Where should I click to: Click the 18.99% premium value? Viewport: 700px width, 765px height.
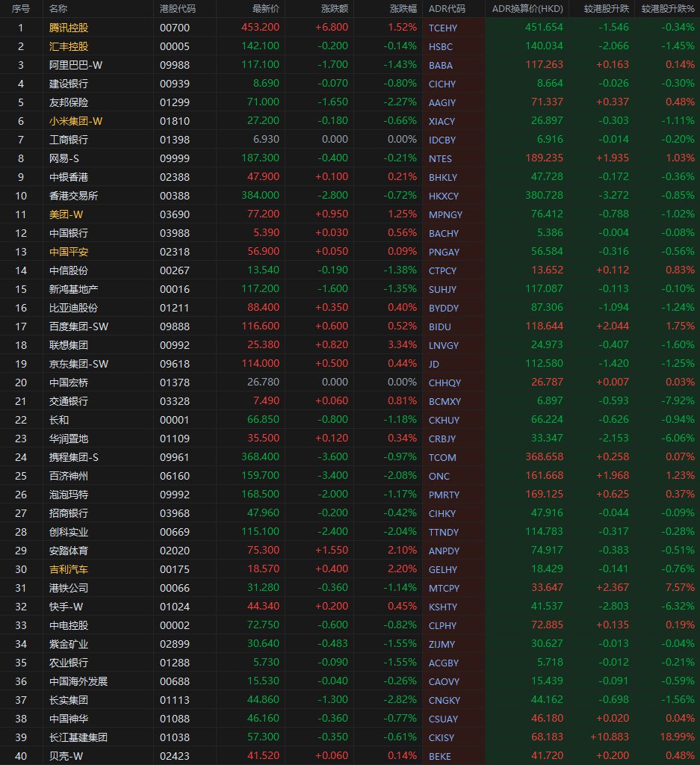pos(677,736)
